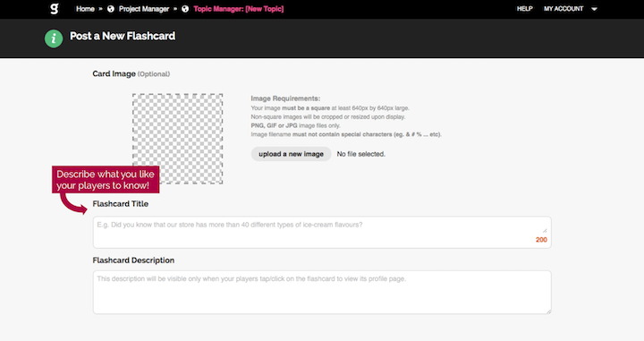Open the HELP menu
Image resolution: width=644 pixels, height=341 pixels.
(x=524, y=9)
